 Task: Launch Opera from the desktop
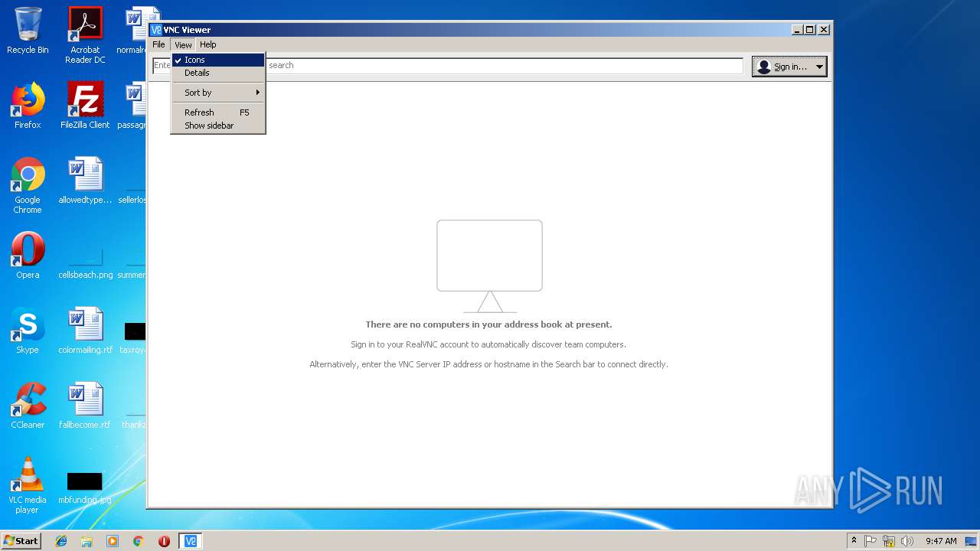pyautogui.click(x=28, y=256)
